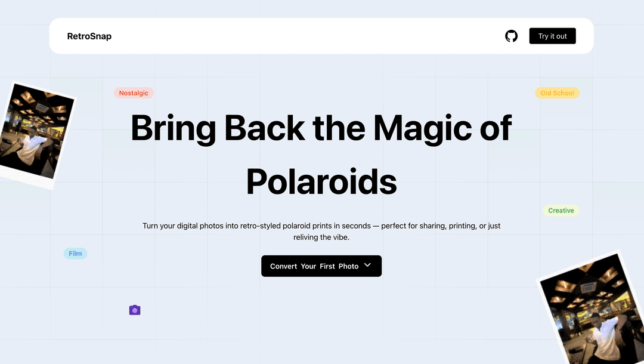Click the green Creative tag
The image size is (644, 364).
(561, 211)
